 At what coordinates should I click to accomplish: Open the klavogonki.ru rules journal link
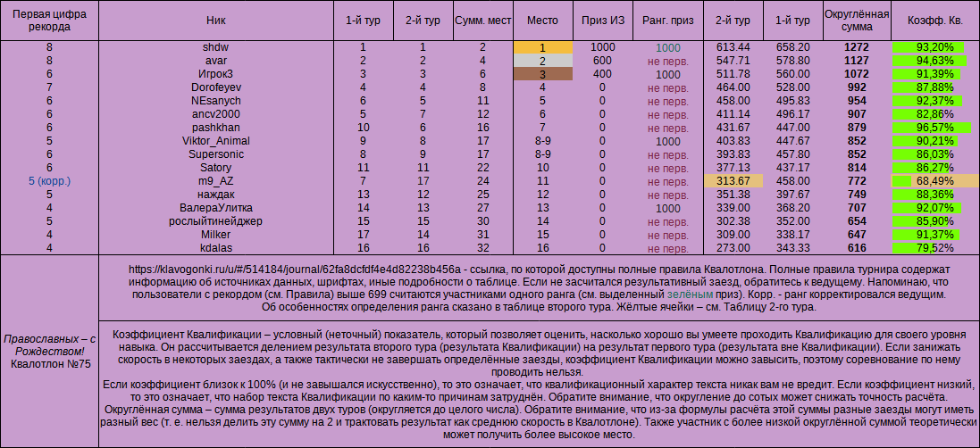tap(295, 270)
